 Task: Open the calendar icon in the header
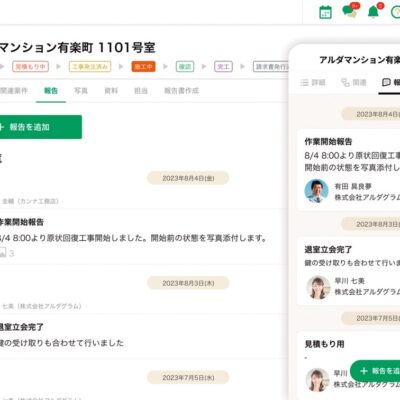[325, 12]
